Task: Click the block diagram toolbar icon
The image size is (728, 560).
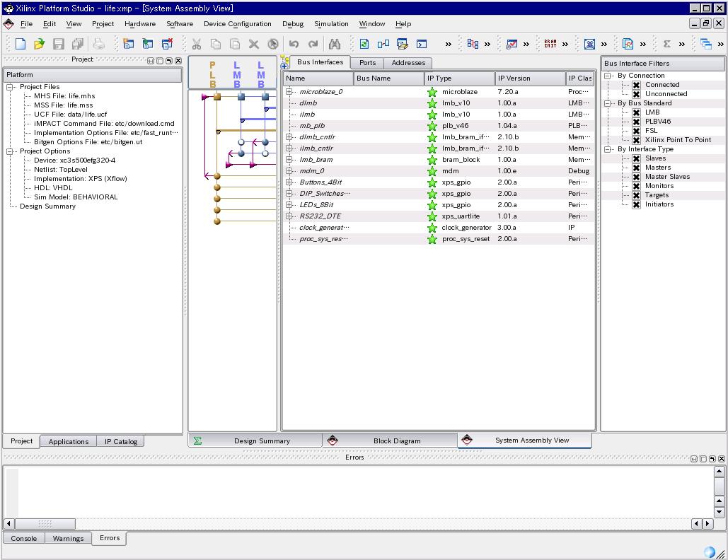Action: (x=383, y=44)
